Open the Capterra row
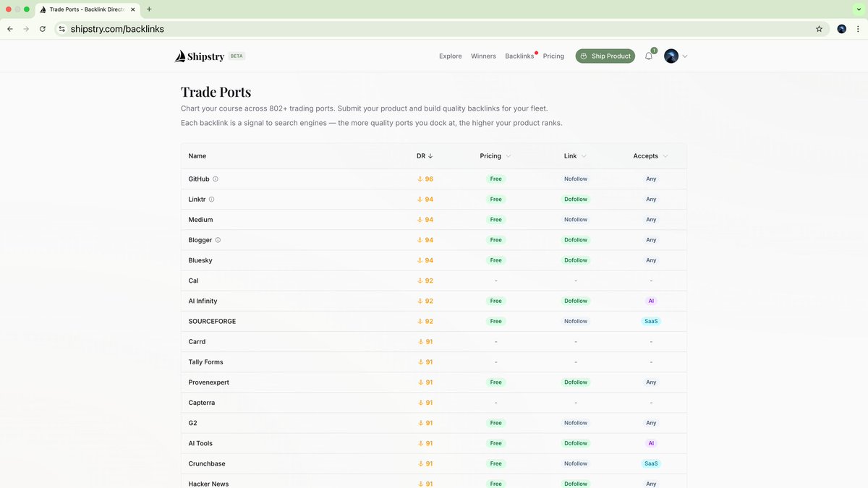 (x=433, y=402)
